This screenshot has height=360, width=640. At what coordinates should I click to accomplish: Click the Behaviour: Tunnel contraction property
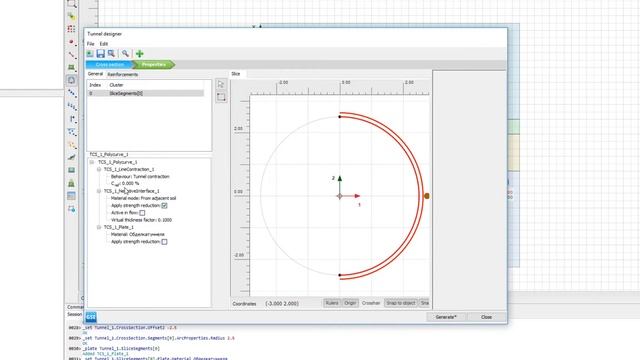pyautogui.click(x=140, y=176)
